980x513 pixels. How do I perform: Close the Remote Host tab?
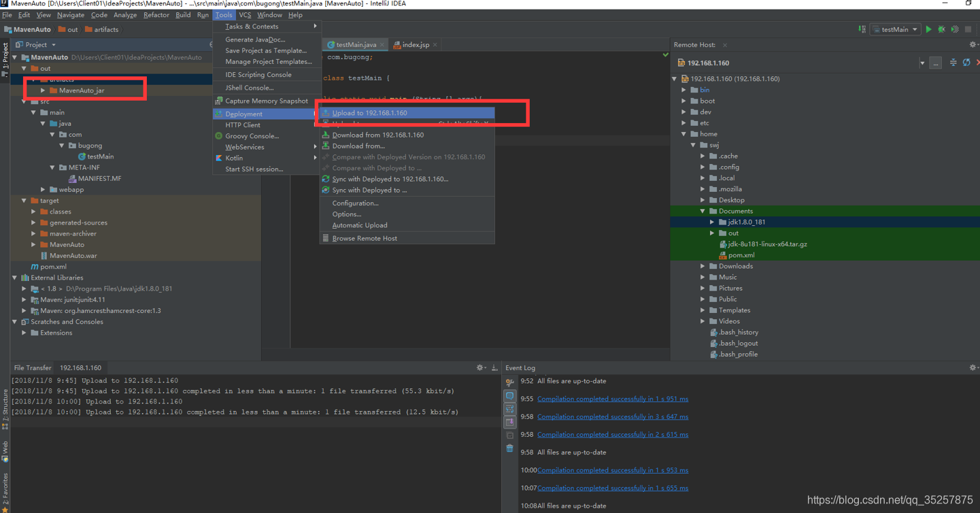pyautogui.click(x=725, y=45)
